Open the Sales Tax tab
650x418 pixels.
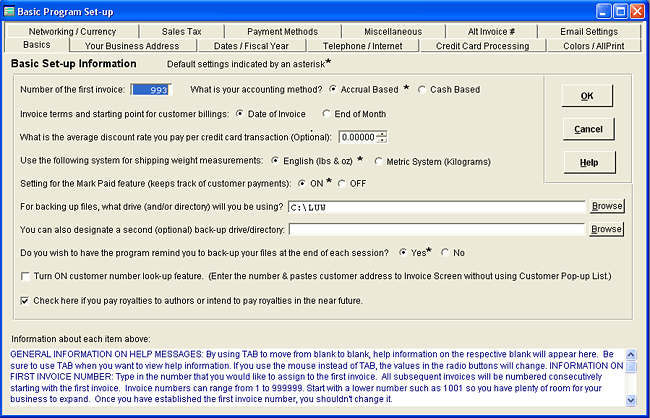[x=180, y=32]
